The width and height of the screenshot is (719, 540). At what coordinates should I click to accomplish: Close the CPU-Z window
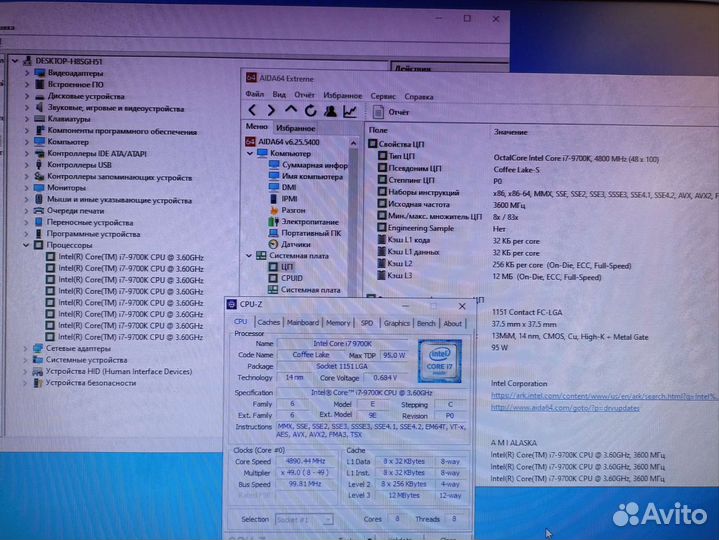click(462, 306)
